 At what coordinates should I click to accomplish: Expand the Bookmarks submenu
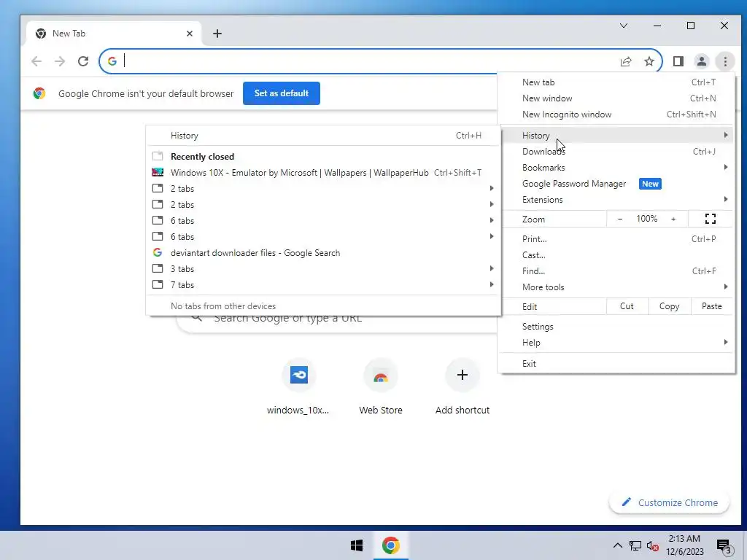click(x=616, y=168)
